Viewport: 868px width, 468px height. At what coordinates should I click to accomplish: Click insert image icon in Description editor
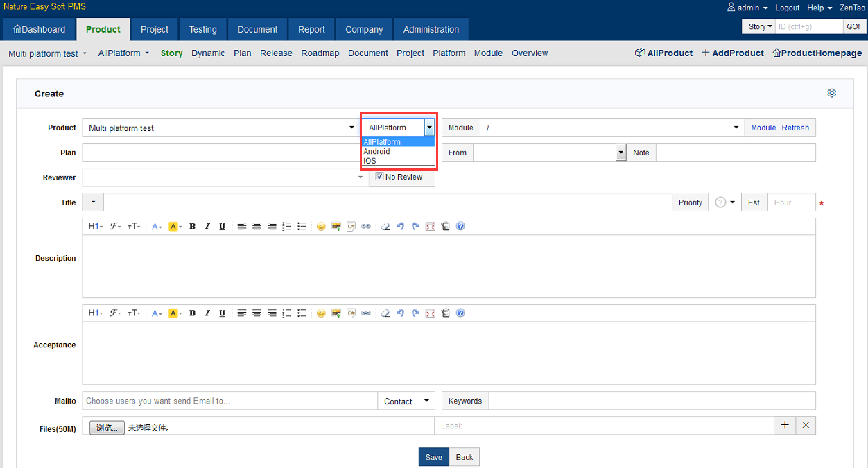click(336, 226)
